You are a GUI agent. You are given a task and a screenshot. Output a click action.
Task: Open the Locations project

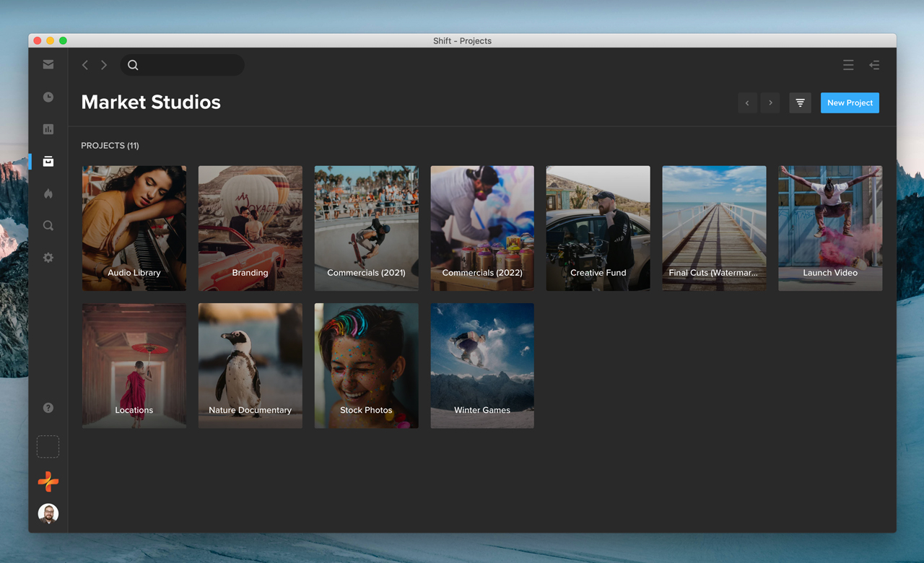[x=134, y=366]
